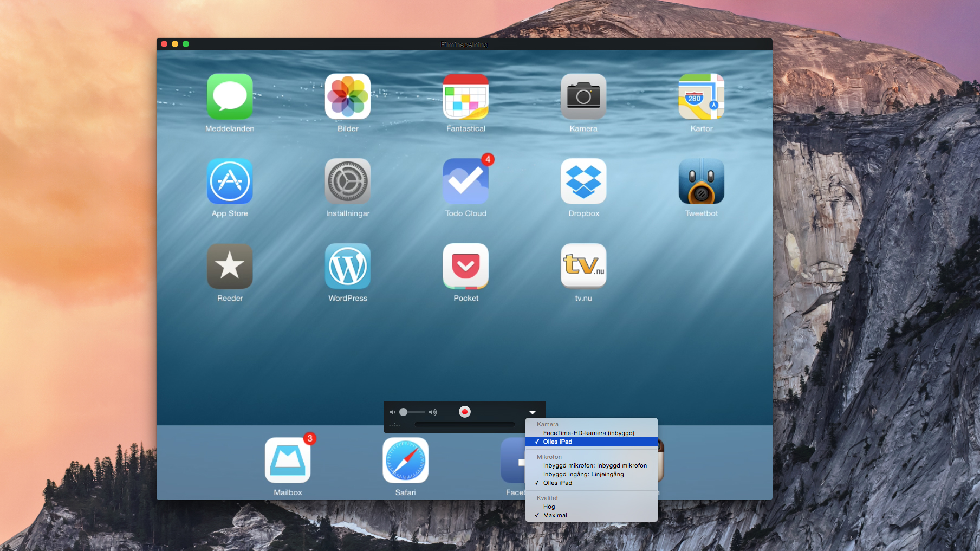Open the Todo Cloud app

[466, 181]
